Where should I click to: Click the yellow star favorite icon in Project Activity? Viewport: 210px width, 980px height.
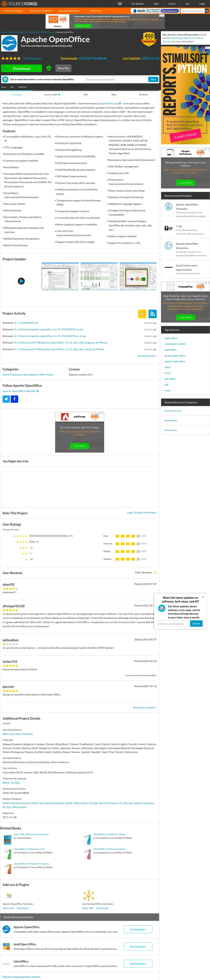point(142,314)
